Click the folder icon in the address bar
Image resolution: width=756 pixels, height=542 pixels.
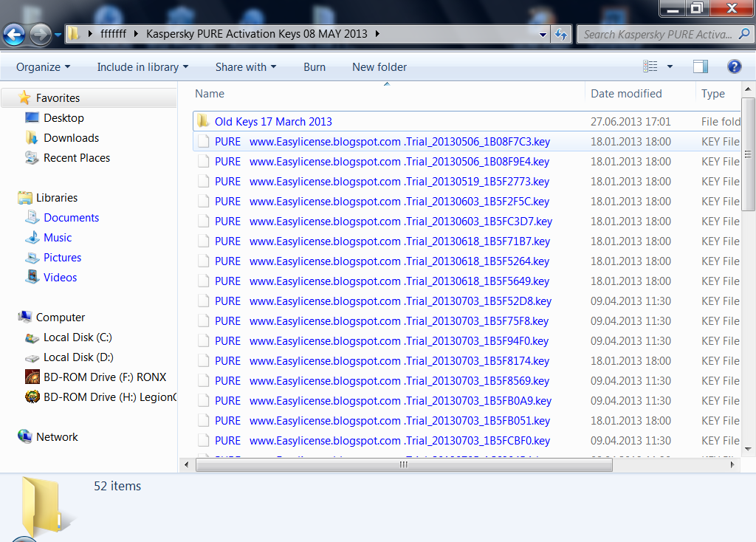click(73, 34)
